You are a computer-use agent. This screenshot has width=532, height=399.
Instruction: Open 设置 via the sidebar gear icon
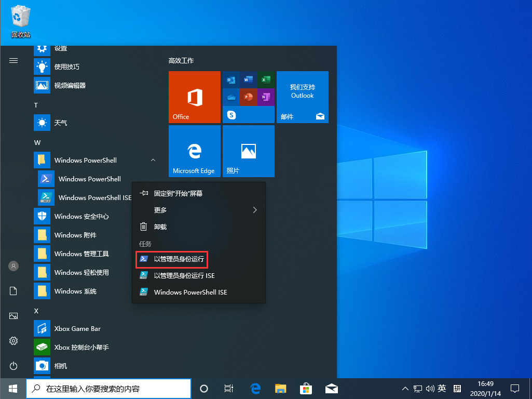tap(14, 341)
